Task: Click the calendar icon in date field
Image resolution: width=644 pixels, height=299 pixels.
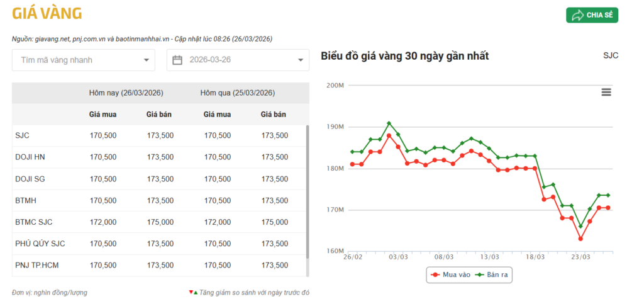Action: click(x=177, y=60)
